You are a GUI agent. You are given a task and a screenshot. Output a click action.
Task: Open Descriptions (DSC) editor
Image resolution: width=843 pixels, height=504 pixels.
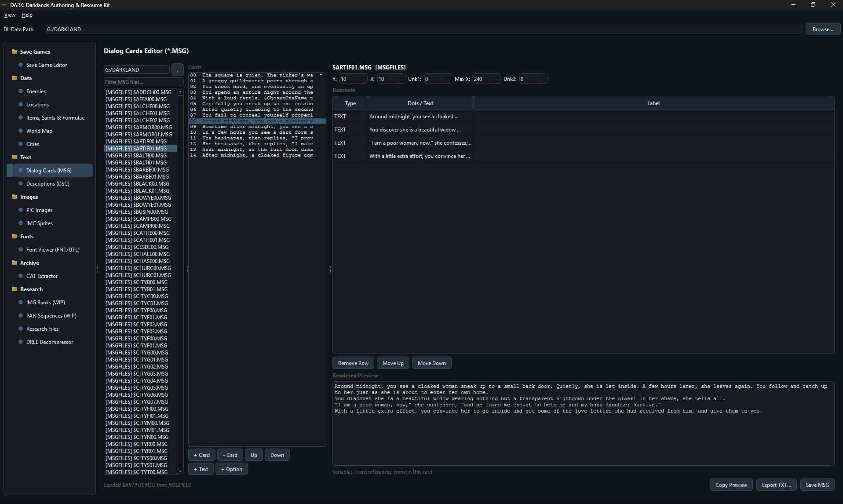[48, 183]
